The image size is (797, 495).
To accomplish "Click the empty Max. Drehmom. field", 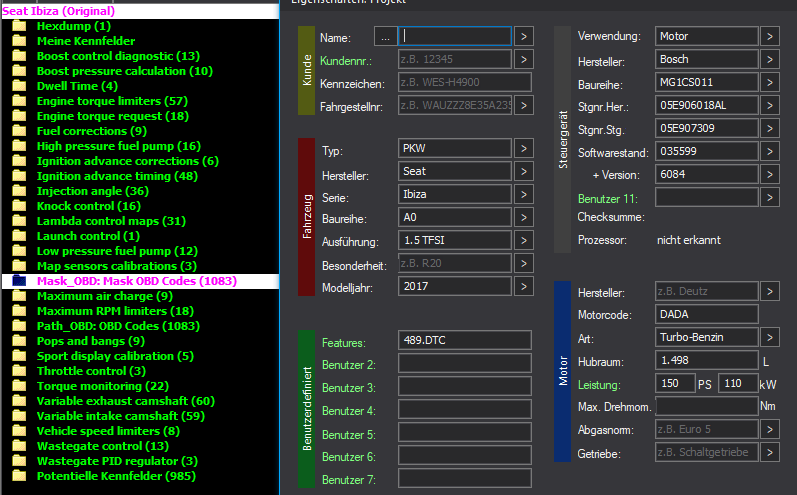I will tap(707, 406).
